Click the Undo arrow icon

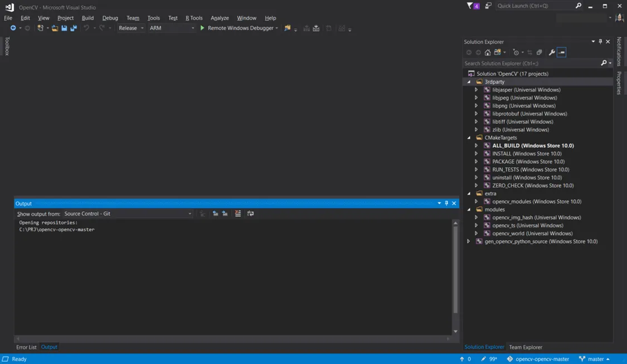coord(86,28)
